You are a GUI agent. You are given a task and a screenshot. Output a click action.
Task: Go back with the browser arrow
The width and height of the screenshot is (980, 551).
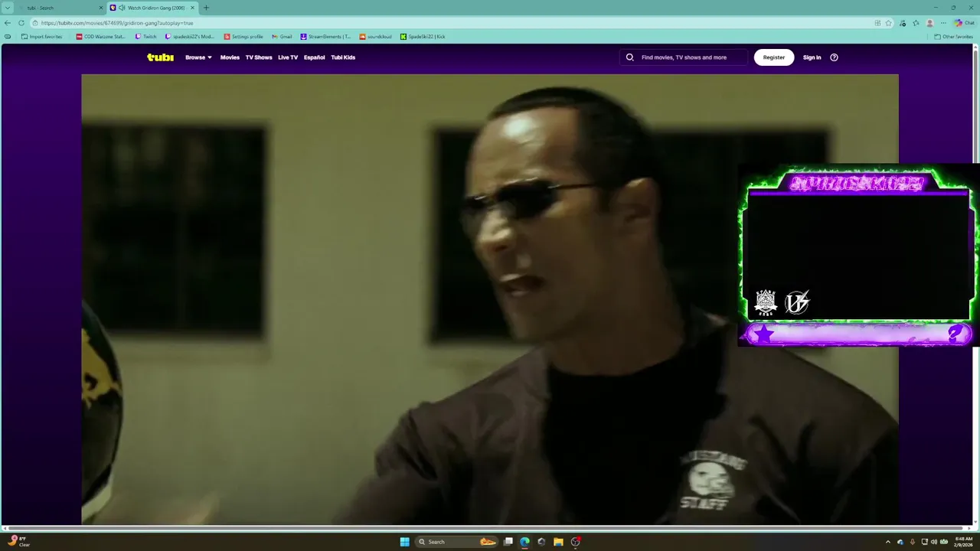pos(8,23)
